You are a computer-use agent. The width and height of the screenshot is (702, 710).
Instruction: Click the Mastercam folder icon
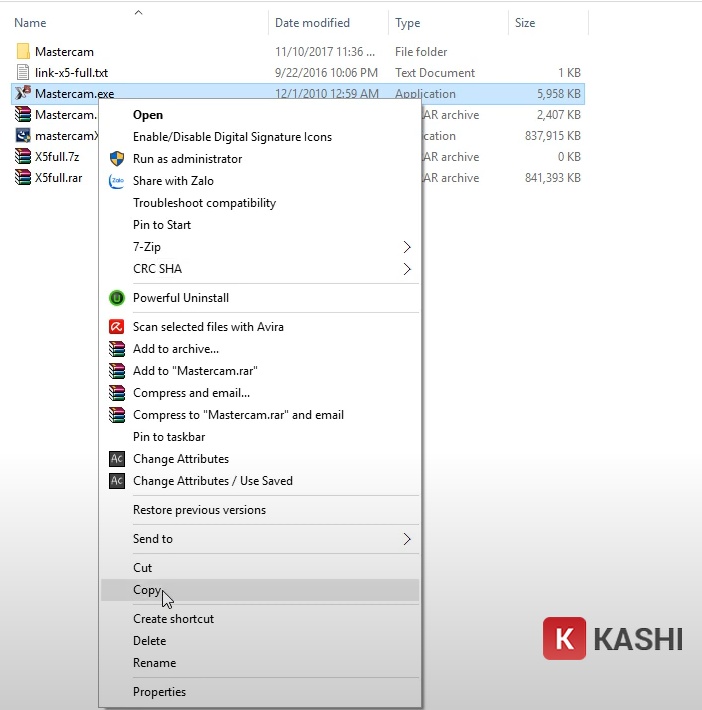23,51
